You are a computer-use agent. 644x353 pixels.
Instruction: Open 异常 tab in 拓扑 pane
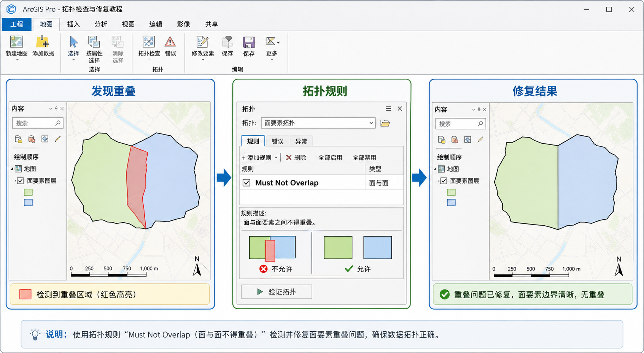301,141
